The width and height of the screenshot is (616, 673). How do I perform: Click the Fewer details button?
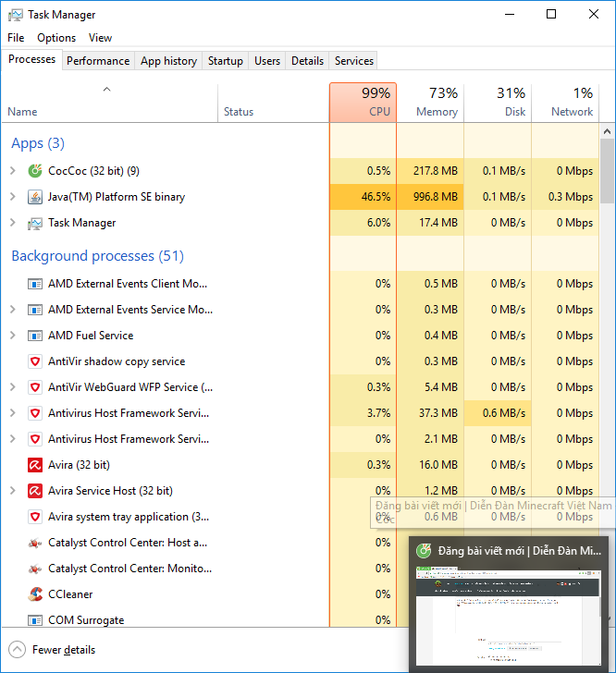coord(54,650)
